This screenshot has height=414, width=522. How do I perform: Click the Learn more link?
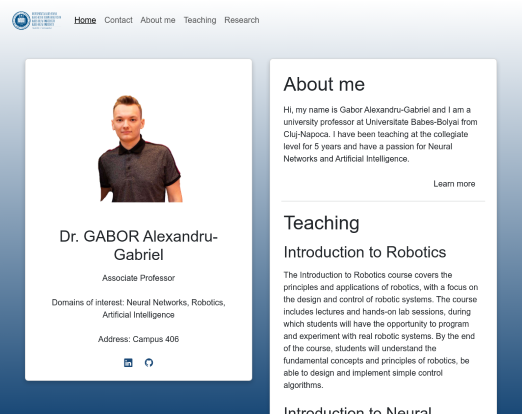point(454,184)
